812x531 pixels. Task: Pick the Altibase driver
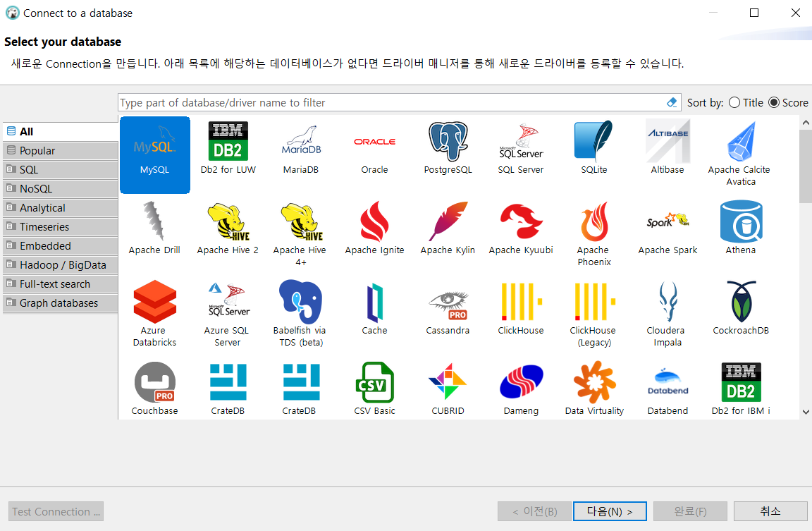pos(668,148)
